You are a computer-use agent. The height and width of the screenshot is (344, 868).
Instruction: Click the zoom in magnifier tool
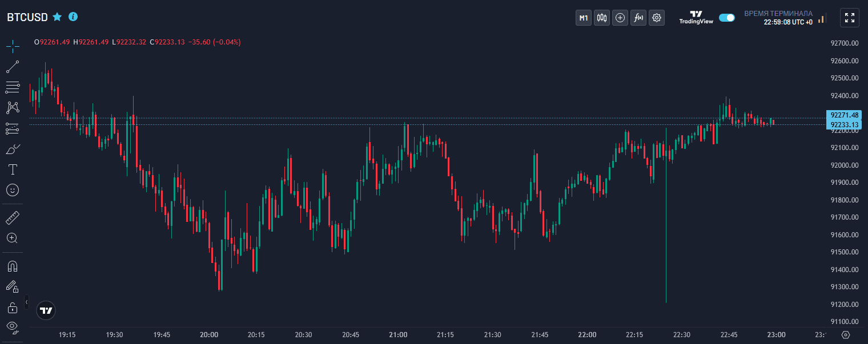tap(13, 238)
